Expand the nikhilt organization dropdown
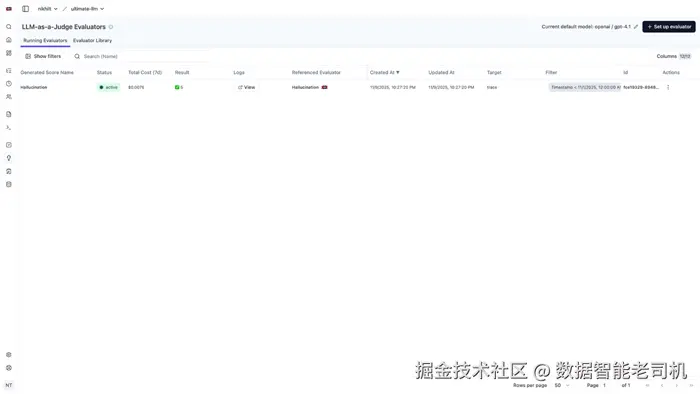700x394 pixels. (x=47, y=8)
